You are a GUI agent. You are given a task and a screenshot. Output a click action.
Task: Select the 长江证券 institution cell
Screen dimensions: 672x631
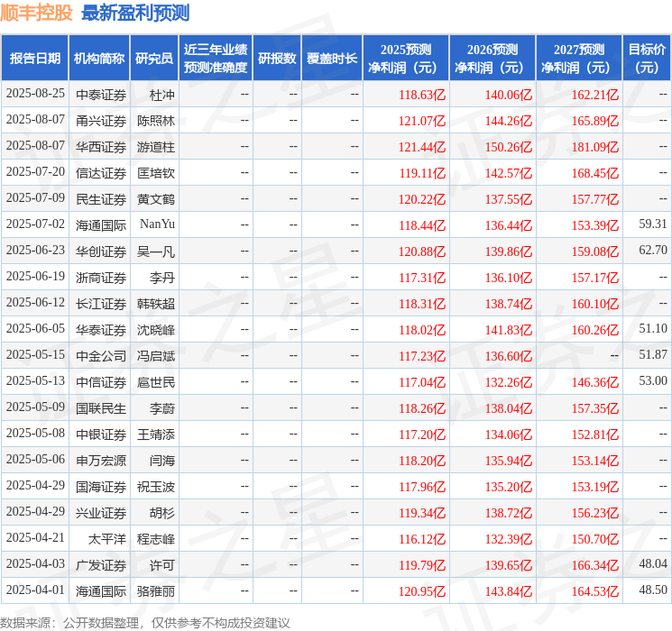101,303
